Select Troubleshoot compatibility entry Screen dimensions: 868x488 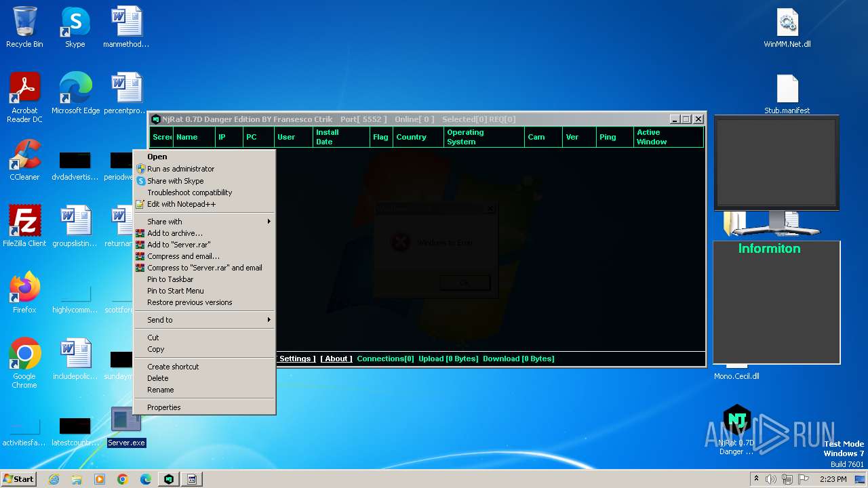(204, 192)
